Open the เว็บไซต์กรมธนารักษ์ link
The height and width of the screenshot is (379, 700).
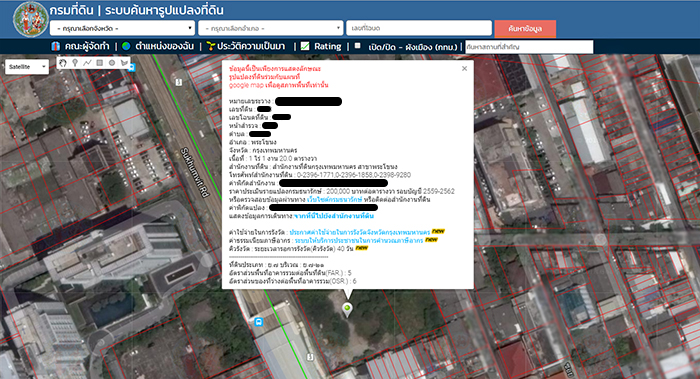point(334,200)
